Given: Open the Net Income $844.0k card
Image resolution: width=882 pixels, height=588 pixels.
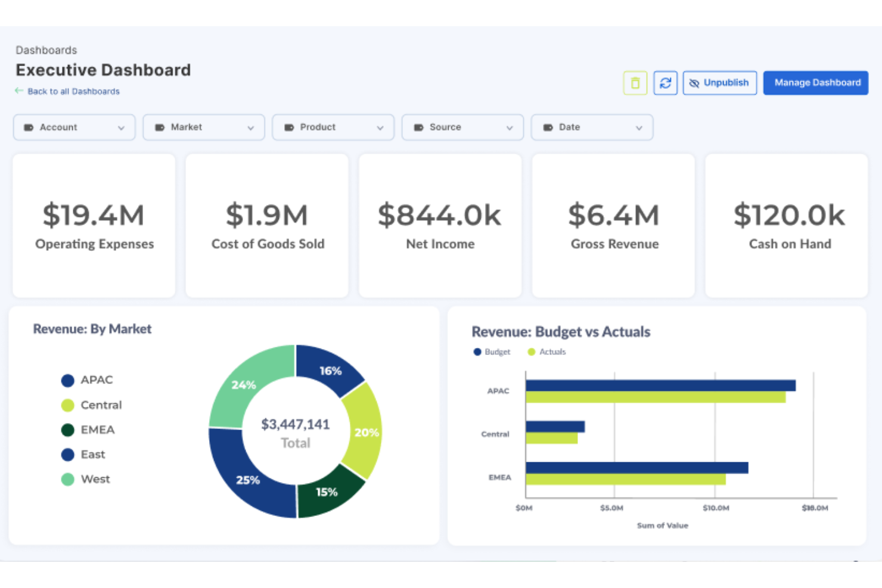Looking at the screenshot, I should 440,226.
